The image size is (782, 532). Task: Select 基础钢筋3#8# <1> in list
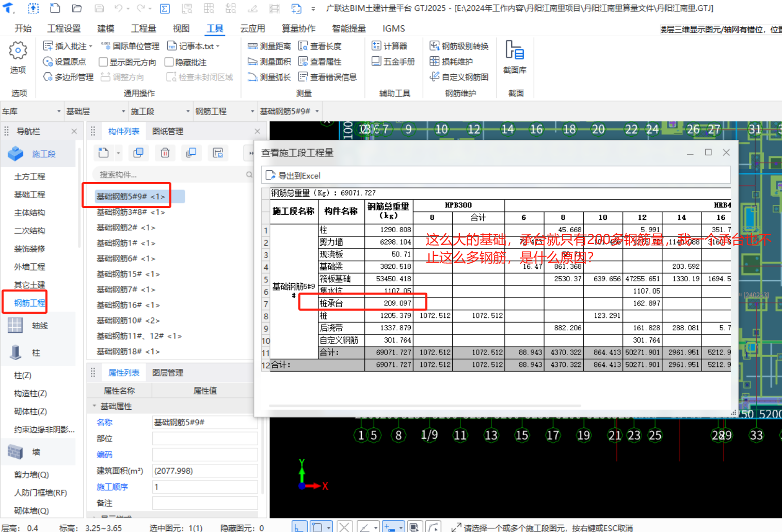[131, 212]
